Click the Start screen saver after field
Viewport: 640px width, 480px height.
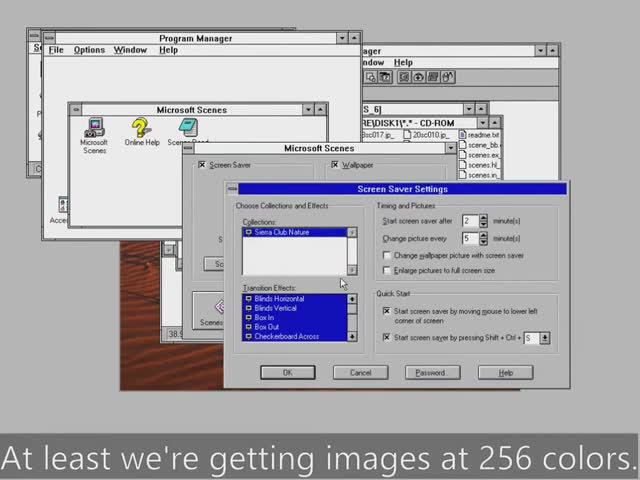pyautogui.click(x=470, y=221)
